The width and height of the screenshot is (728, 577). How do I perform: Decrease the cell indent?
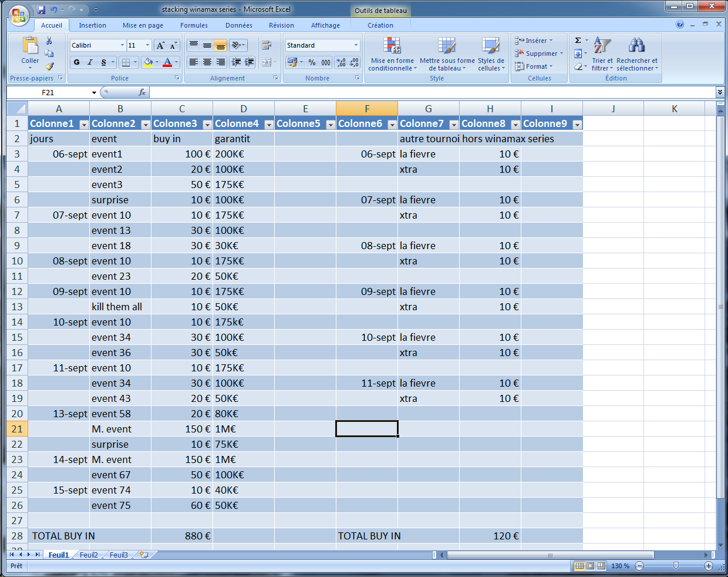236,62
